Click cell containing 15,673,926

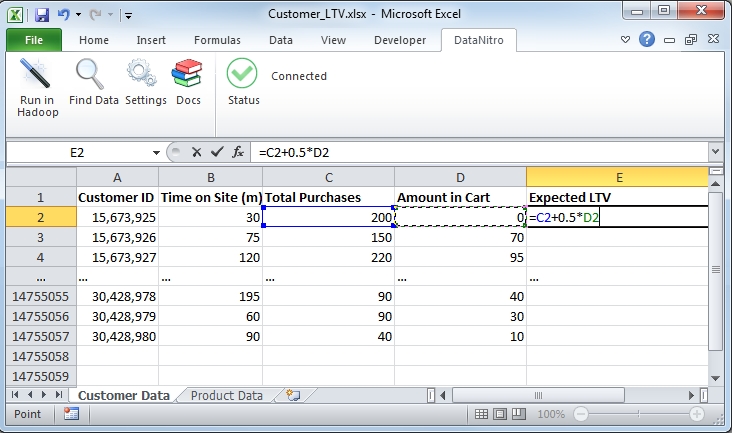(x=117, y=237)
